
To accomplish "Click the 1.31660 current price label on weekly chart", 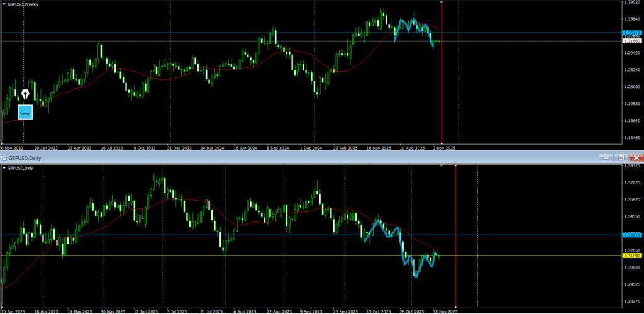I will pos(631,41).
